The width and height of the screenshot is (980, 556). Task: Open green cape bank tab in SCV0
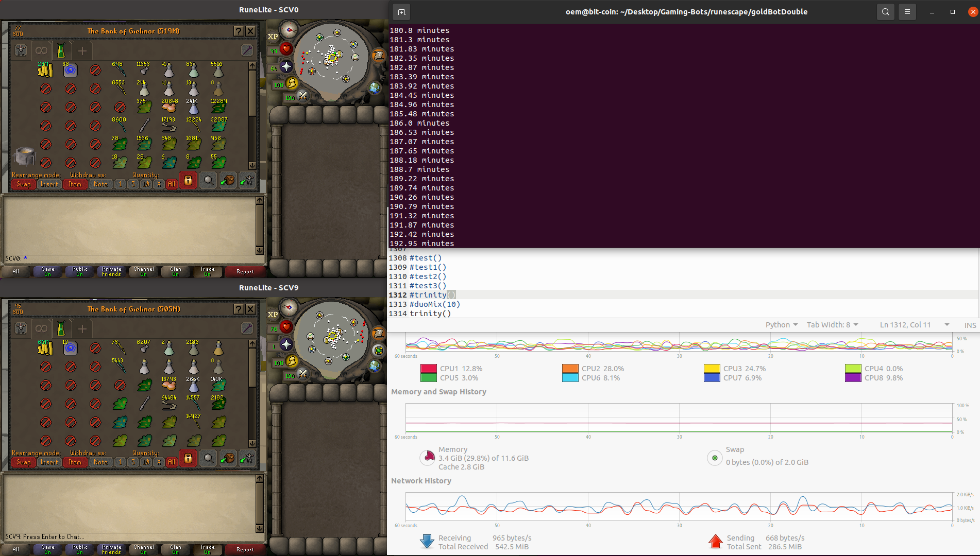pyautogui.click(x=61, y=50)
